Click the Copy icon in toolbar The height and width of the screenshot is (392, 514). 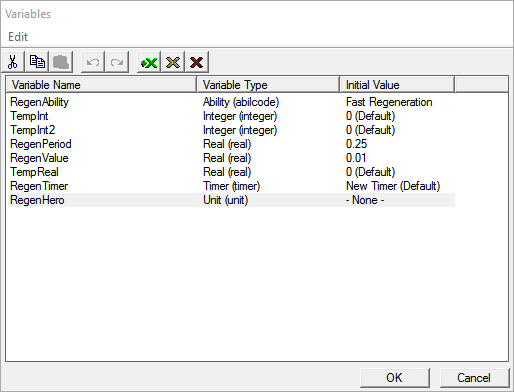click(37, 62)
